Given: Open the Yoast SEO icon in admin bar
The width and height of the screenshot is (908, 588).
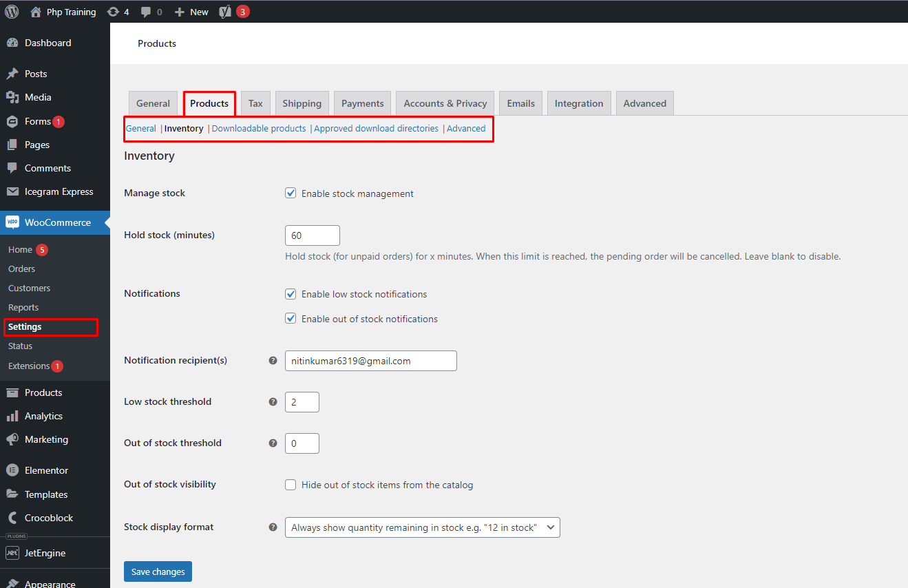Looking at the screenshot, I should (x=225, y=12).
